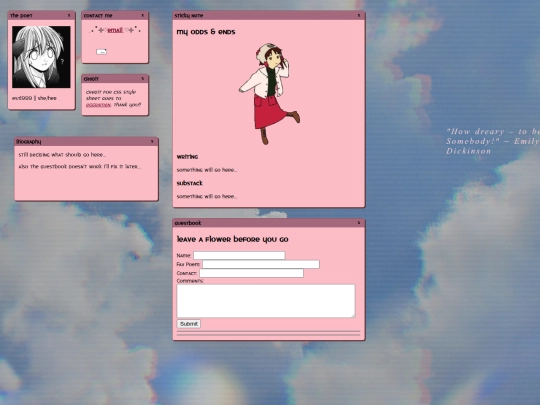Close the guestbook window
Screen dimensions: 540x405
coord(359,223)
